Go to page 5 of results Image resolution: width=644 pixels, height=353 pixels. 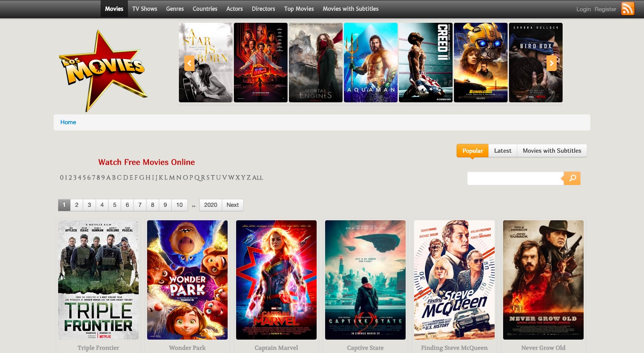pos(114,205)
